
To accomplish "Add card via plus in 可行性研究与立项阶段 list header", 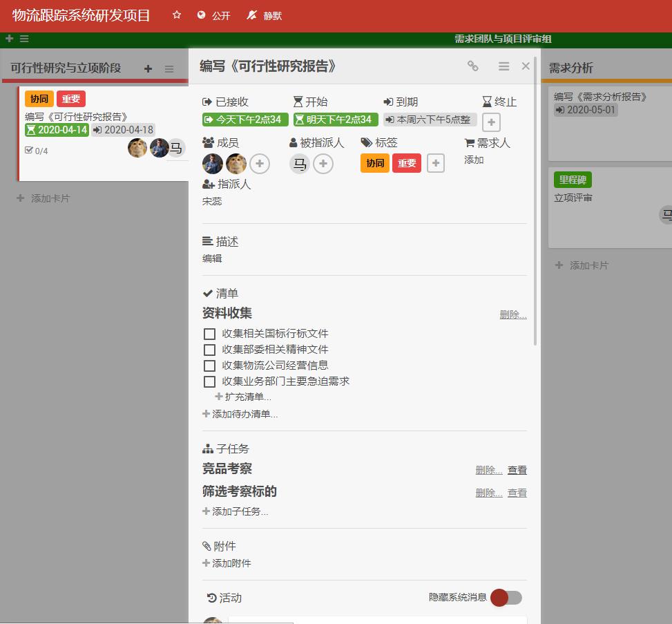I will click(148, 68).
